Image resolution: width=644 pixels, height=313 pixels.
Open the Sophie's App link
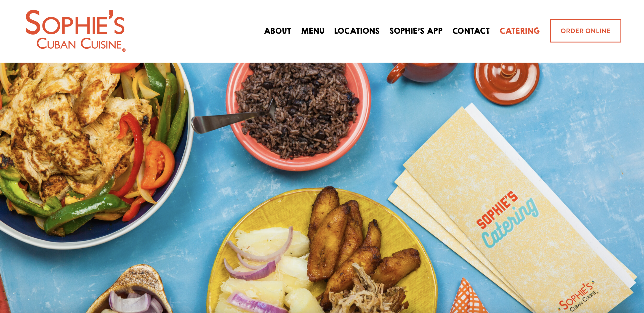[416, 31]
